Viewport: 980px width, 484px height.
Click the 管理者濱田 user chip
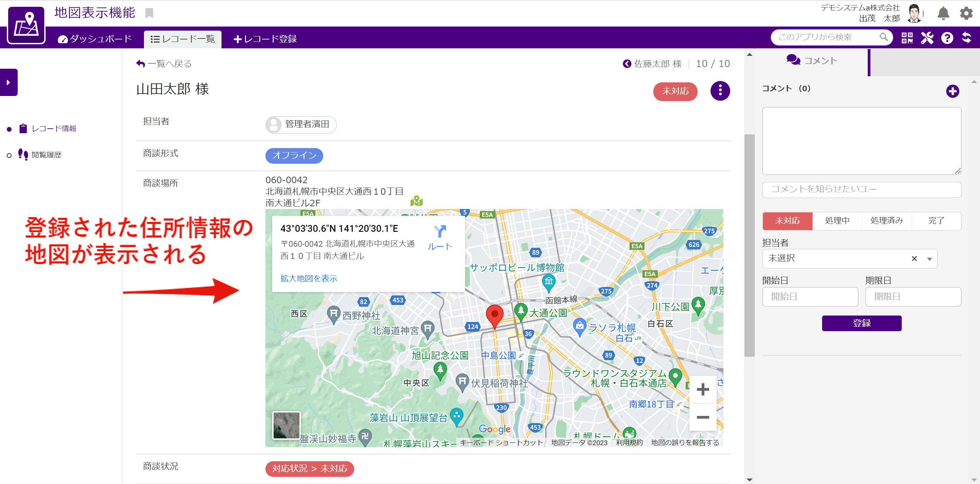pyautogui.click(x=300, y=125)
